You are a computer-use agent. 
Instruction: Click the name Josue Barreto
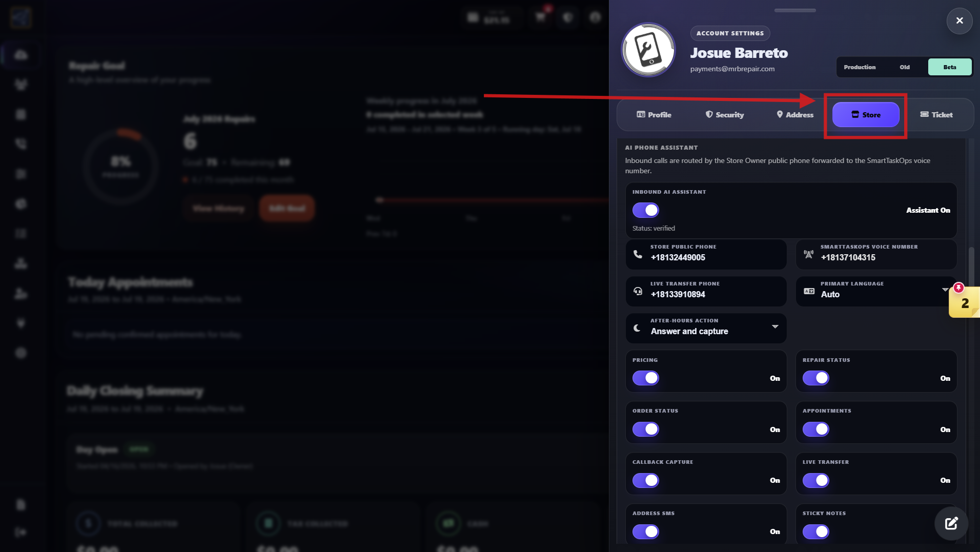[x=739, y=53]
